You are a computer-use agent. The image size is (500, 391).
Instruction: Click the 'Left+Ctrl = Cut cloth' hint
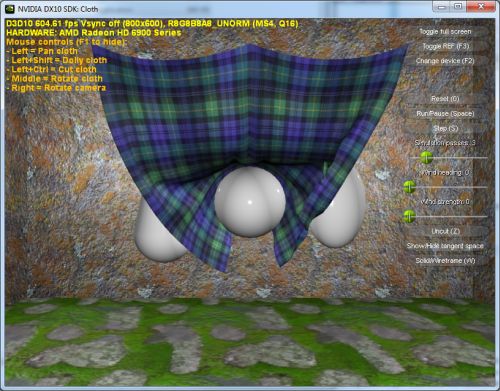52,69
